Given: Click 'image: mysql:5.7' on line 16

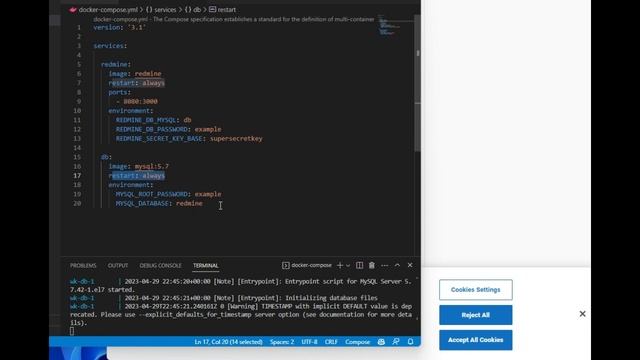Looking at the screenshot, I should tap(138, 166).
